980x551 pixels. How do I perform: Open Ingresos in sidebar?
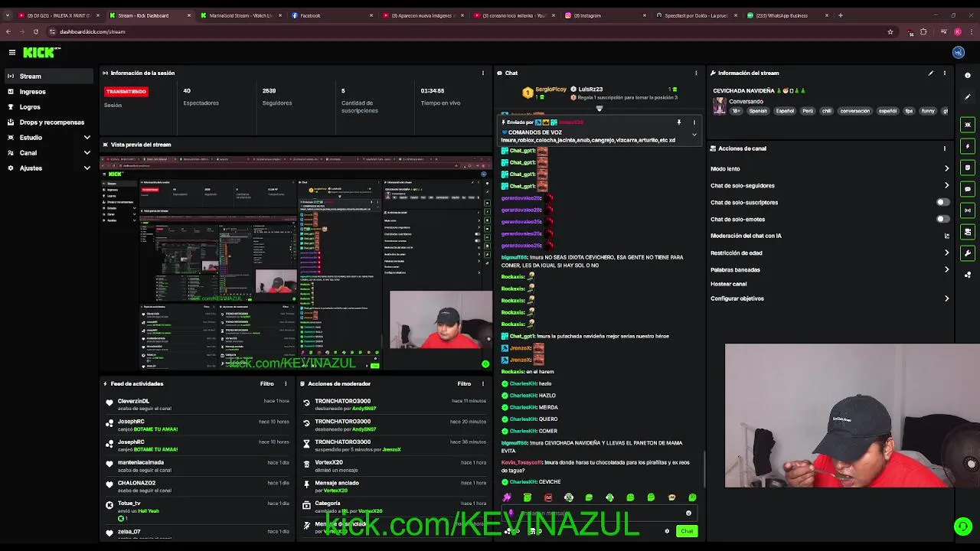pos(49,91)
